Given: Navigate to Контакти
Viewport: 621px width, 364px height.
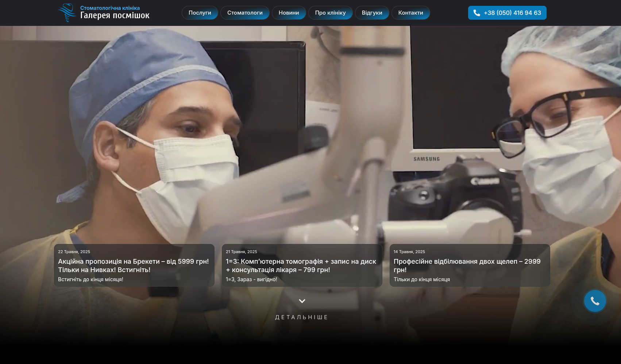Looking at the screenshot, I should (410, 13).
